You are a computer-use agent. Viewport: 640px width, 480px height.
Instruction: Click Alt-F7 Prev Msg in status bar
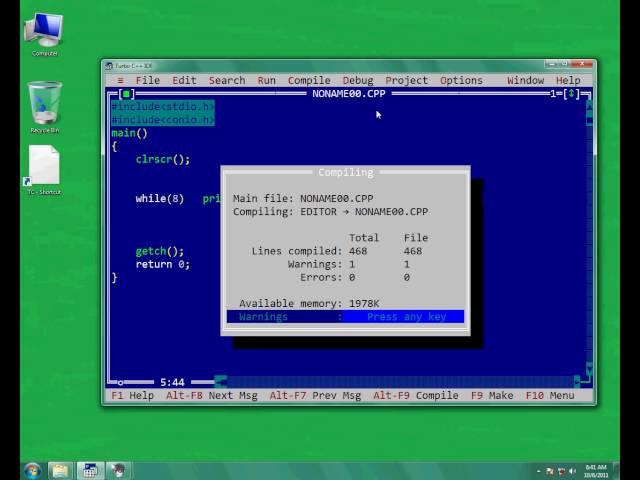coord(315,396)
